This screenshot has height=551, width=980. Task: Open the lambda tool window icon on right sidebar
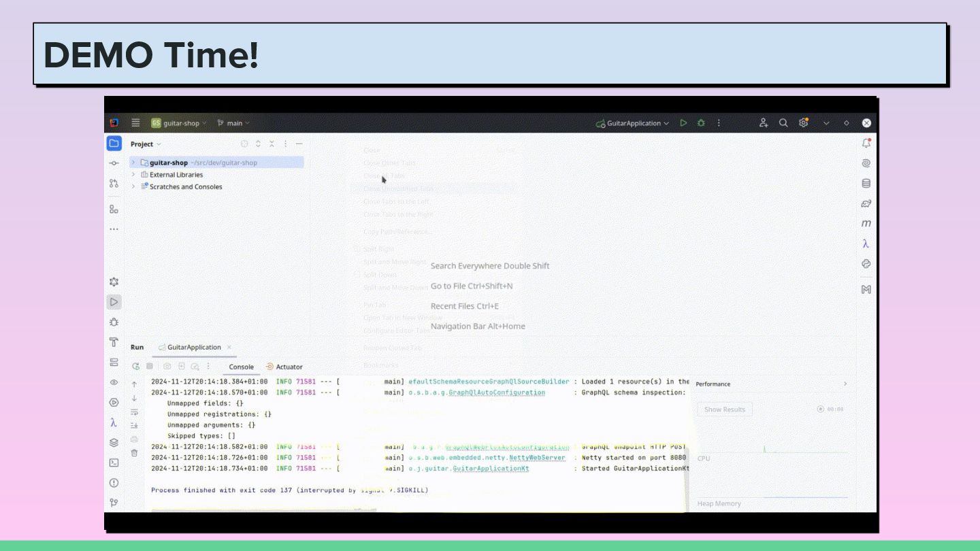point(866,244)
